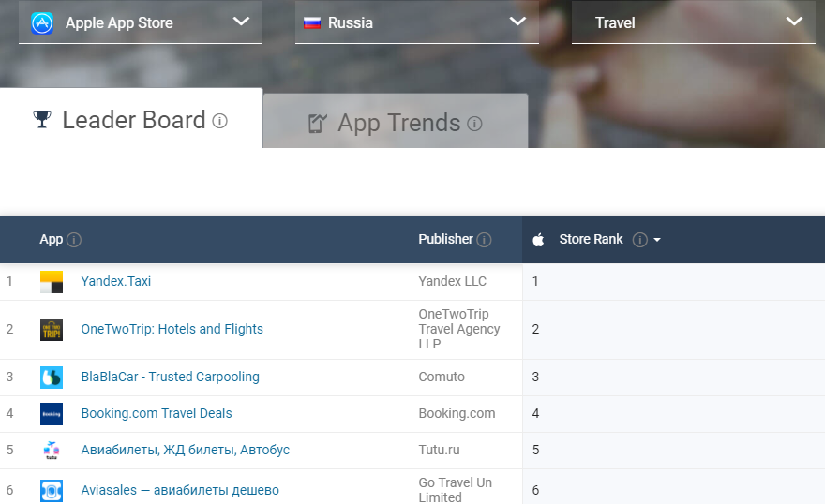Click the Tutu.ru publisher text

[x=439, y=450]
